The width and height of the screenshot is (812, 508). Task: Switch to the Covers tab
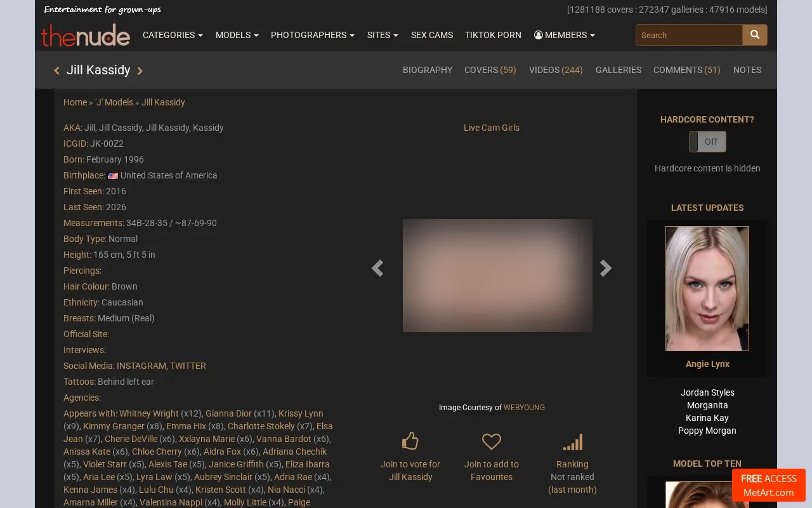point(490,70)
